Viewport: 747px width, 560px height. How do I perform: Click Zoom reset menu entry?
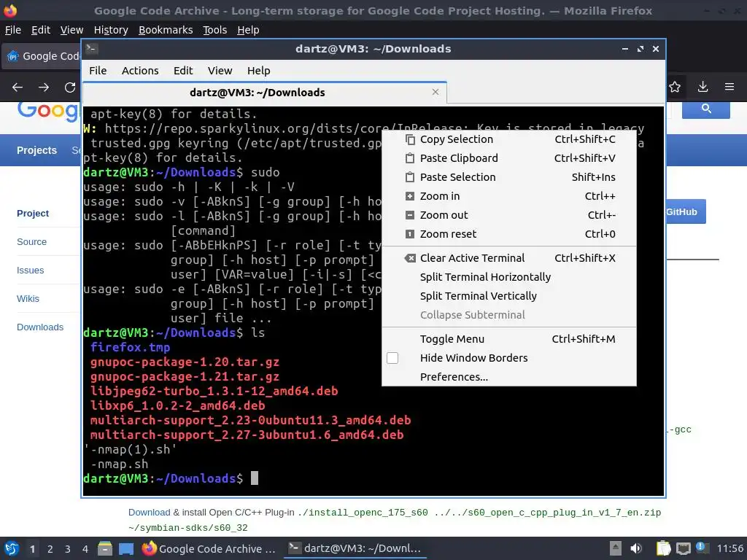pos(508,234)
